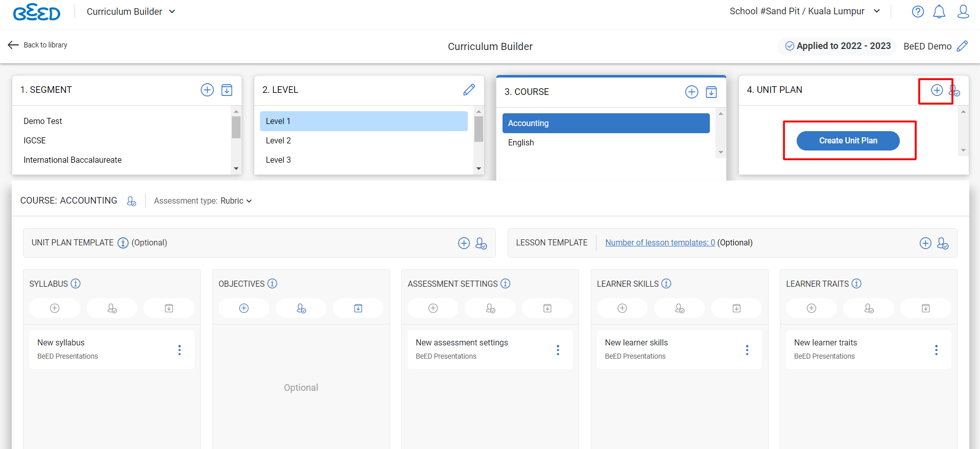
Task: Open the user profile icon
Action: (963, 11)
